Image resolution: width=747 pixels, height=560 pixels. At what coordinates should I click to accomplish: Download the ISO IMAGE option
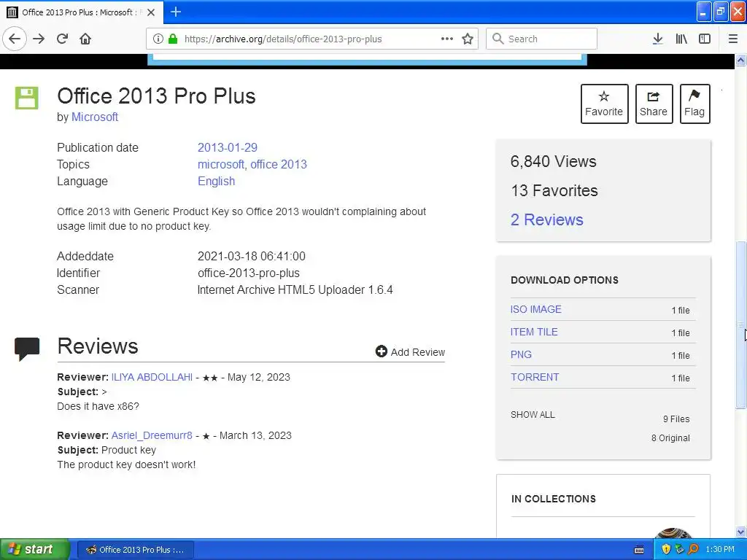tap(535, 309)
